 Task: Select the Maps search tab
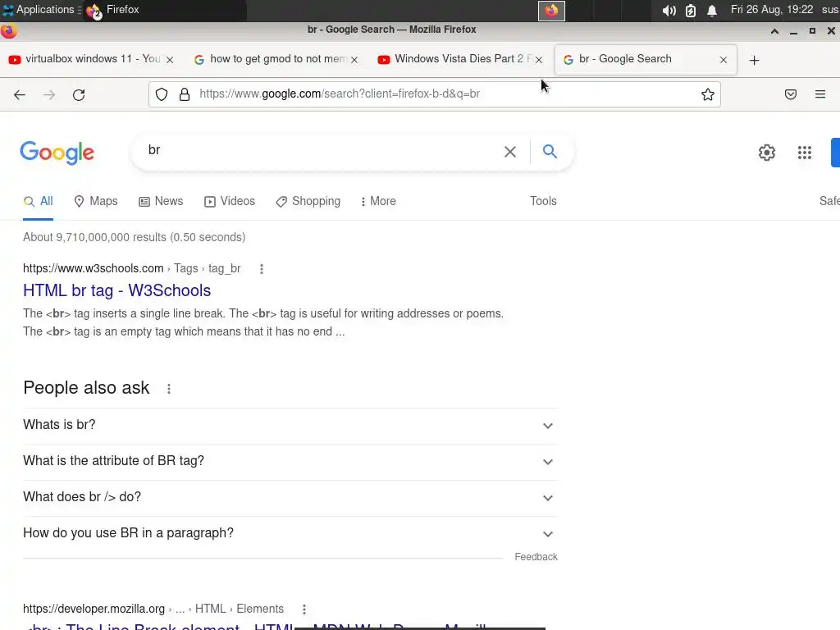click(96, 202)
